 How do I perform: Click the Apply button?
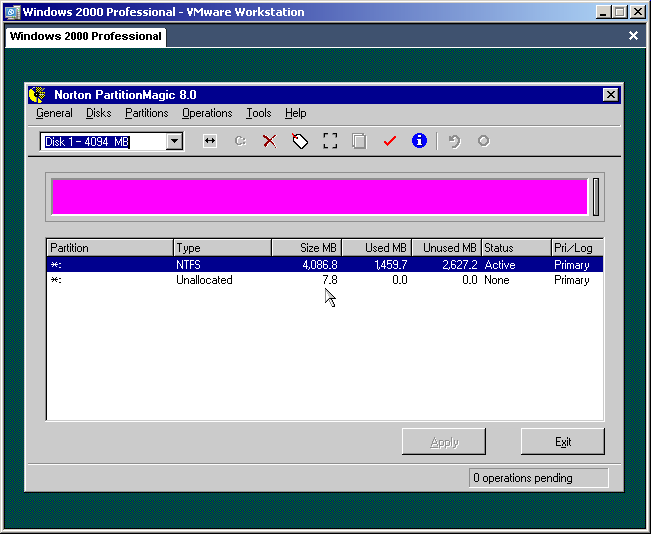click(x=444, y=441)
